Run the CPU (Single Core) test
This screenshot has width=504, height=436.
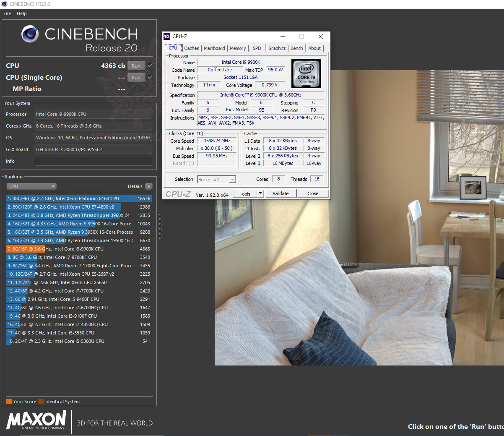click(136, 77)
